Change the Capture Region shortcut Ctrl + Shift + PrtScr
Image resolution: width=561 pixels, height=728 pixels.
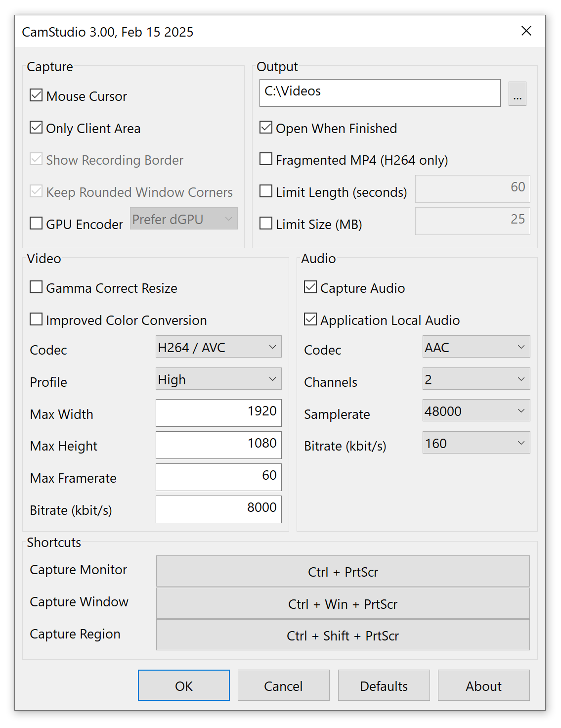[x=343, y=636]
